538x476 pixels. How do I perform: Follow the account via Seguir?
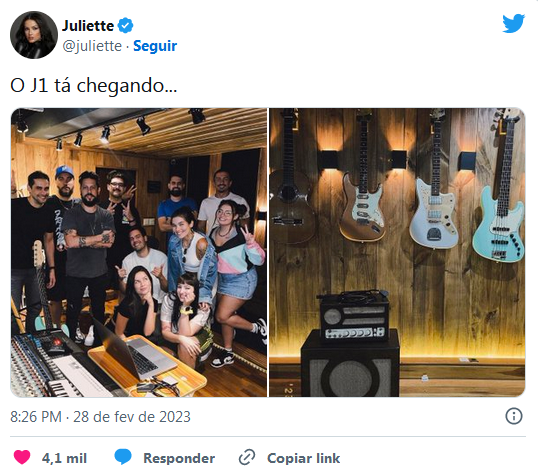point(155,46)
